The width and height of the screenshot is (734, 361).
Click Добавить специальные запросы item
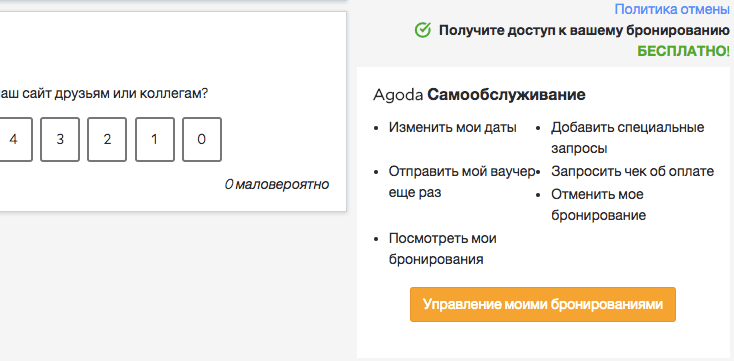click(x=628, y=138)
